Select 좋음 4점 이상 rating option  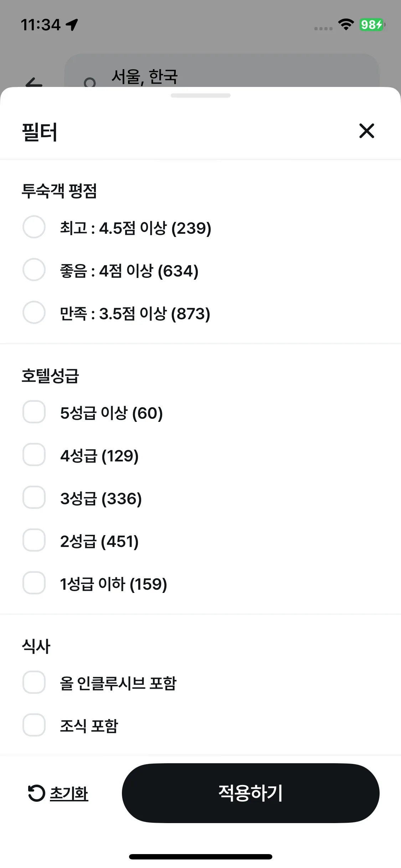[34, 270]
